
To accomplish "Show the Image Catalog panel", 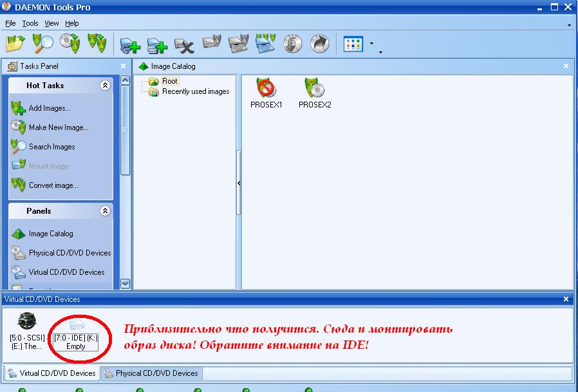I will pyautogui.click(x=51, y=234).
